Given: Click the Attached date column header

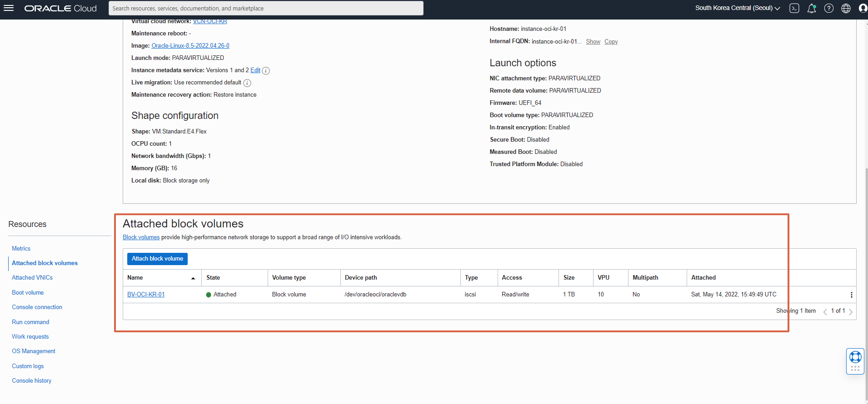Looking at the screenshot, I should tap(703, 277).
